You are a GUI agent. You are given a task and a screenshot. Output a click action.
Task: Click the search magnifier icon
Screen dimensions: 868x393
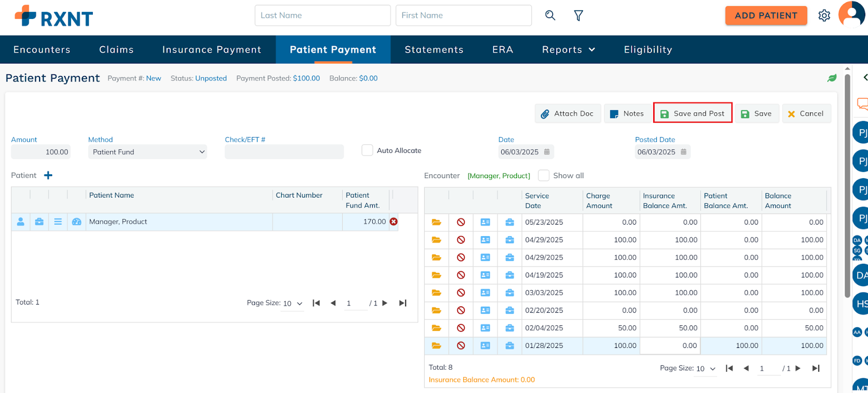(550, 15)
